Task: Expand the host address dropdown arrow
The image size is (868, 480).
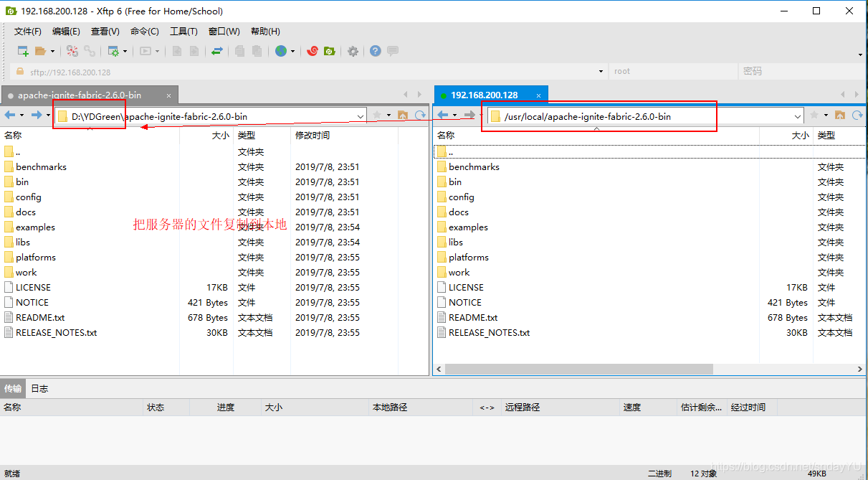Action: point(601,71)
